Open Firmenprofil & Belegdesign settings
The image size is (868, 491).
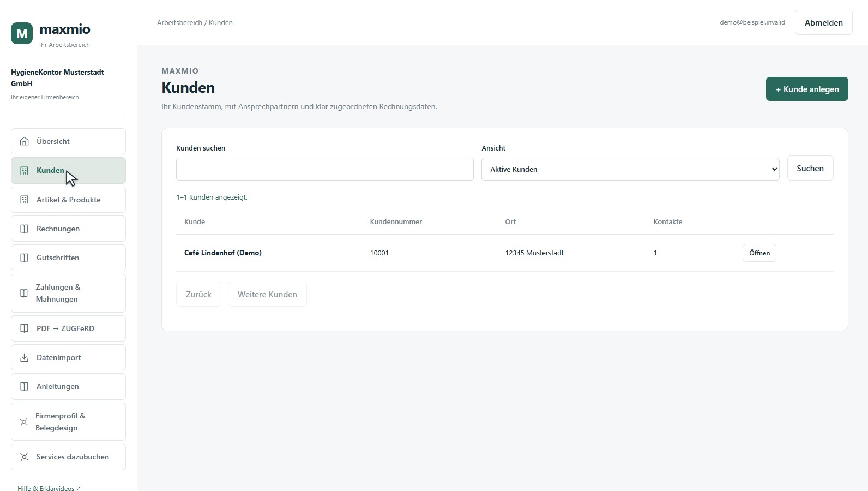(x=68, y=422)
